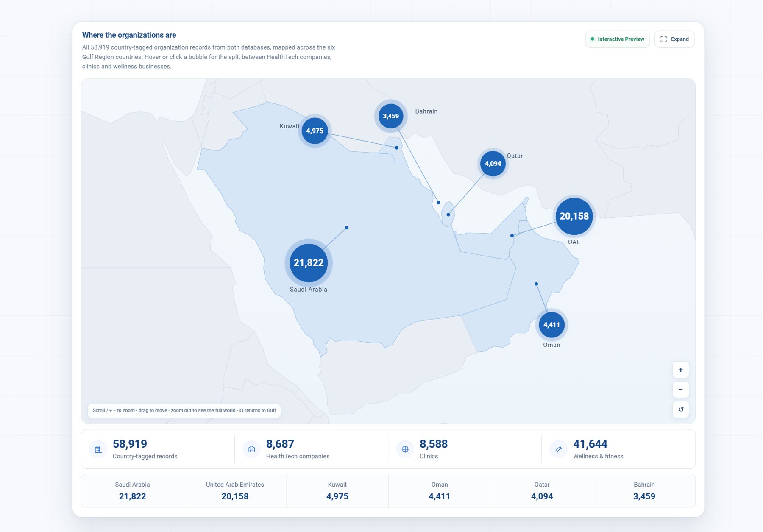Reset the map view to Gulf

point(680,409)
